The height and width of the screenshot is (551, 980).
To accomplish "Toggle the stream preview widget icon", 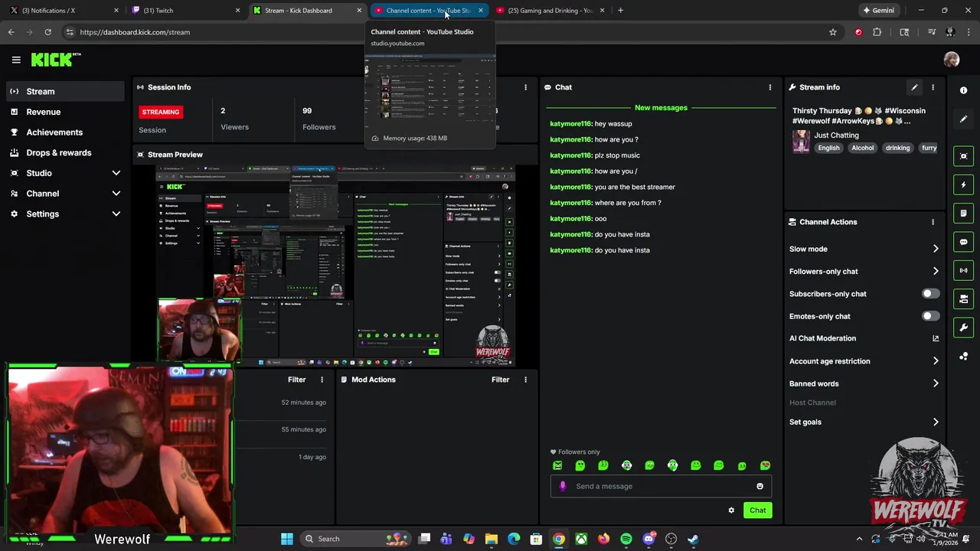I will (964, 156).
